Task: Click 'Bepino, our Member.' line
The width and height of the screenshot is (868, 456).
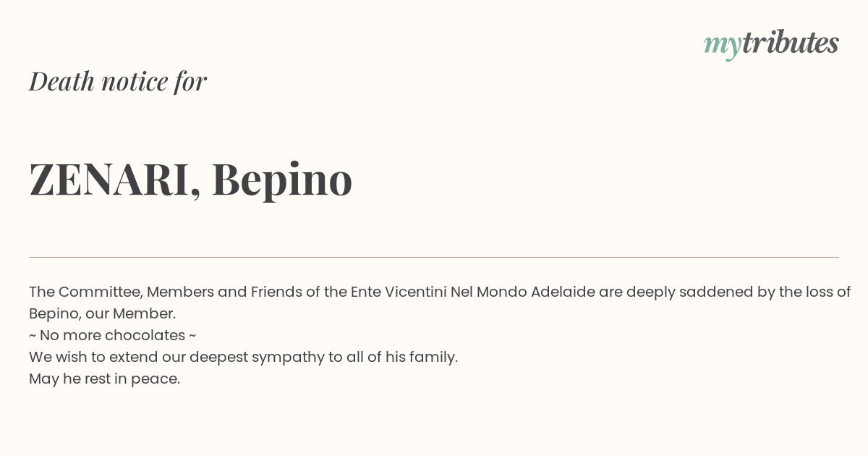Action: (102, 314)
